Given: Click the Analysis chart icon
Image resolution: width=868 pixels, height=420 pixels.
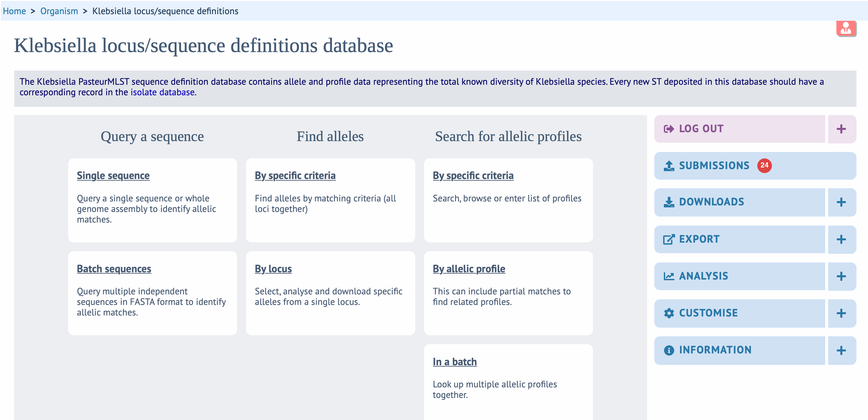Looking at the screenshot, I should 668,276.
